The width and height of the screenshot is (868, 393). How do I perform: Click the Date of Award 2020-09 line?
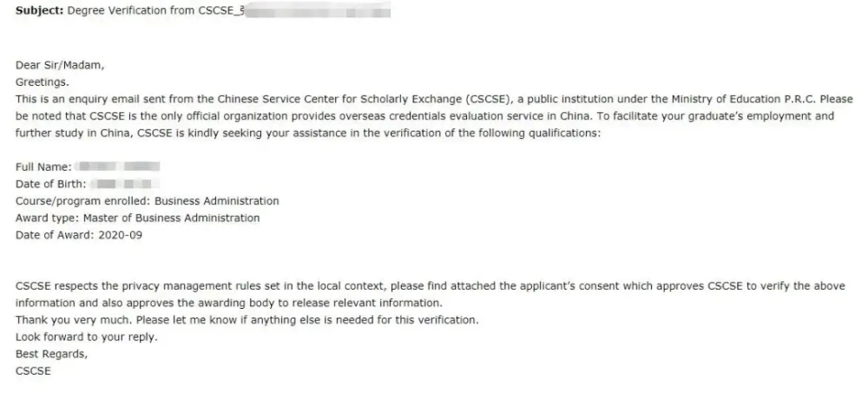point(79,235)
